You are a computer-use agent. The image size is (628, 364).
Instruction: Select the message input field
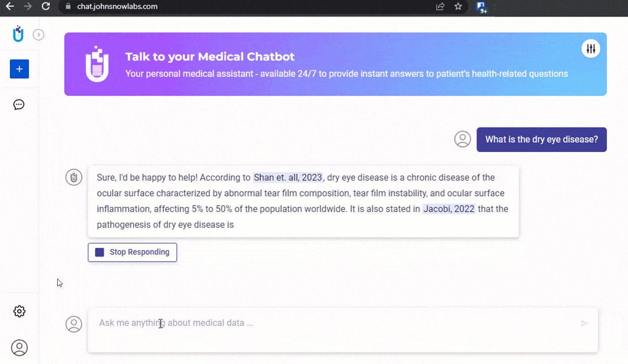[313, 322]
